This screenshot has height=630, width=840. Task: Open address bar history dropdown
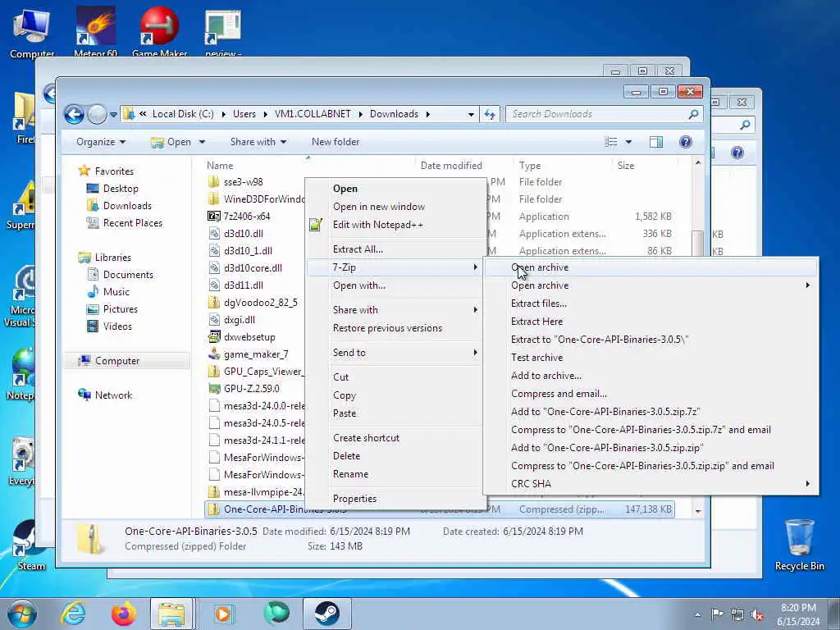(471, 114)
